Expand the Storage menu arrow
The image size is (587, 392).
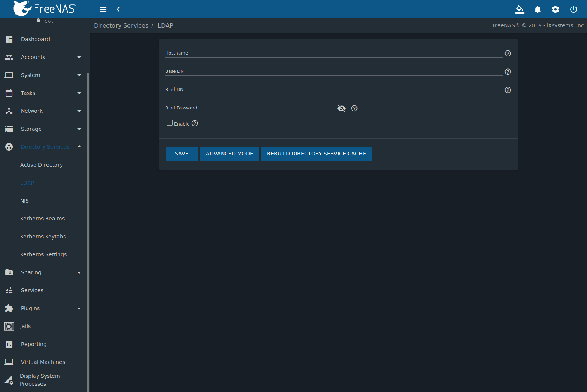click(x=79, y=129)
